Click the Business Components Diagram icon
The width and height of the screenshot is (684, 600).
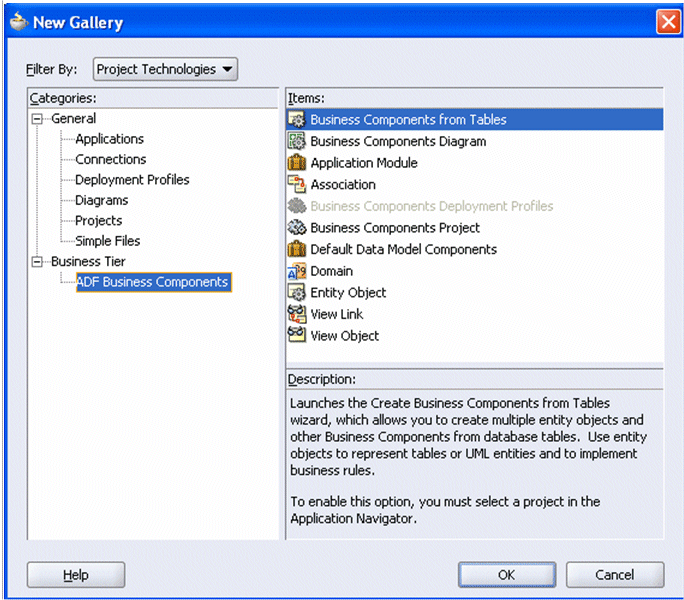[297, 141]
